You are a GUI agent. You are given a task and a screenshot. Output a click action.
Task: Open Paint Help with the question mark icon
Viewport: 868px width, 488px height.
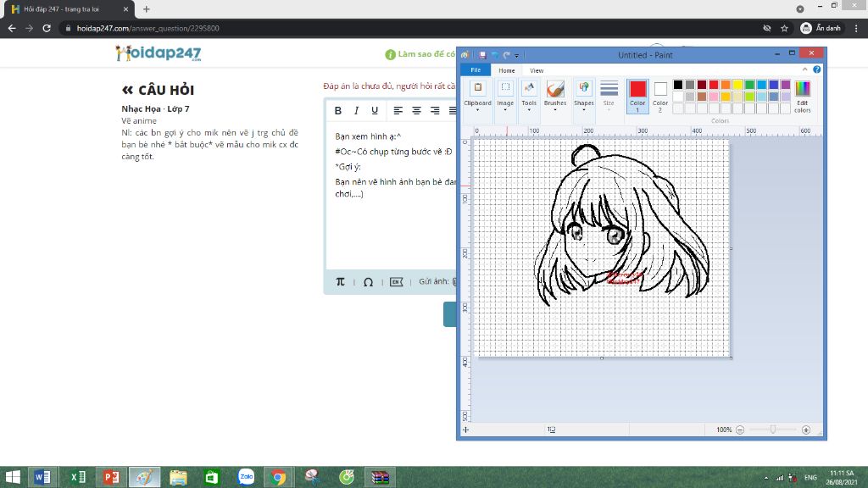pyautogui.click(x=816, y=69)
